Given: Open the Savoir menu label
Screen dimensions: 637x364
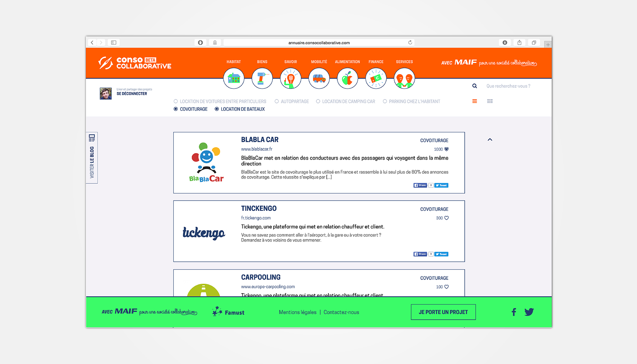Looking at the screenshot, I should click(291, 62).
